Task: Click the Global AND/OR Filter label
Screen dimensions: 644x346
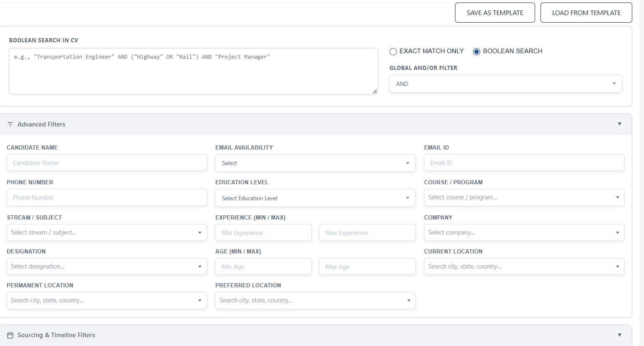Action: (x=423, y=68)
